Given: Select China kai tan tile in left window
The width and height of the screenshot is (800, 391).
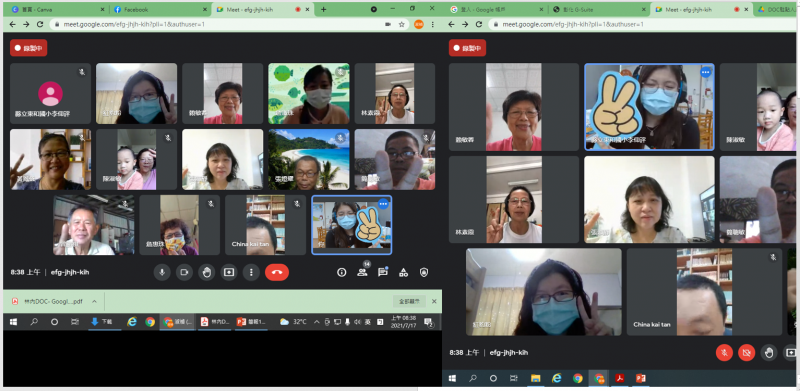Looking at the screenshot, I should [x=265, y=225].
